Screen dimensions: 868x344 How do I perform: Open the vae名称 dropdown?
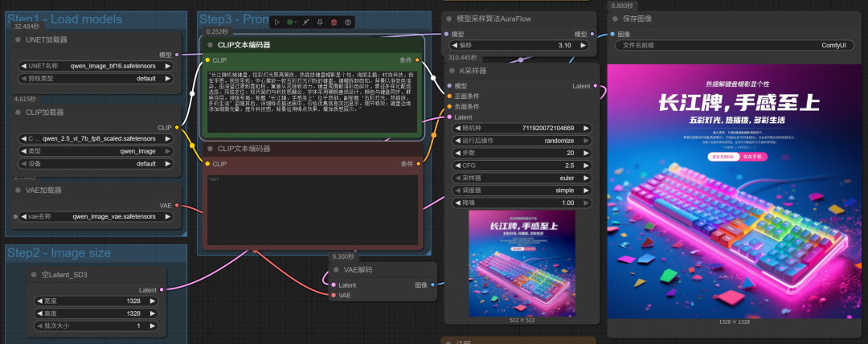point(95,216)
